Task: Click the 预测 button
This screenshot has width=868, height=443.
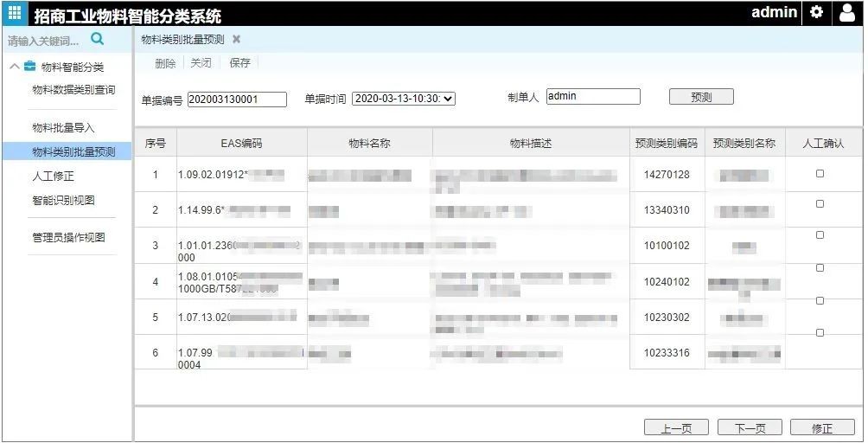Action: coord(701,97)
